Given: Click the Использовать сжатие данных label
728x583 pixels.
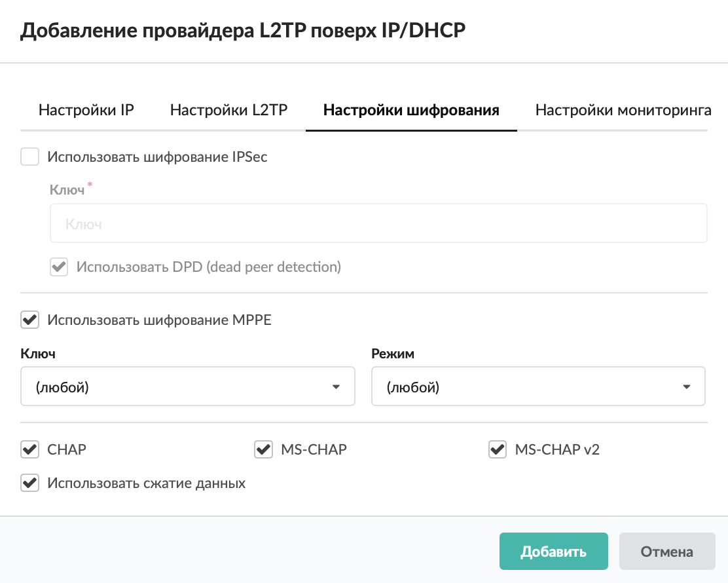Looking at the screenshot, I should click(x=147, y=483).
